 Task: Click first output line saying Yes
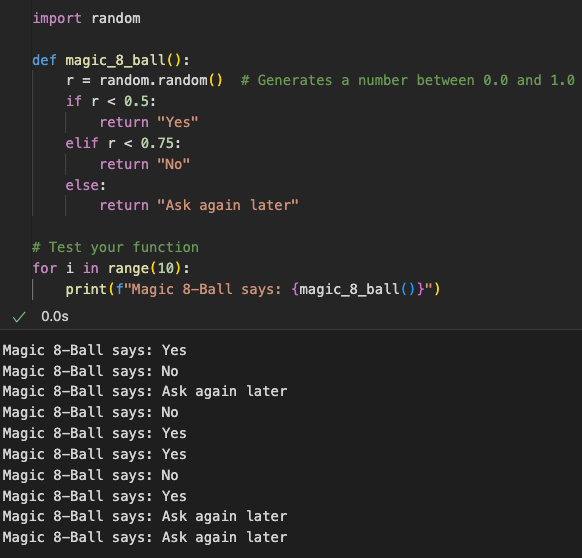click(x=95, y=350)
